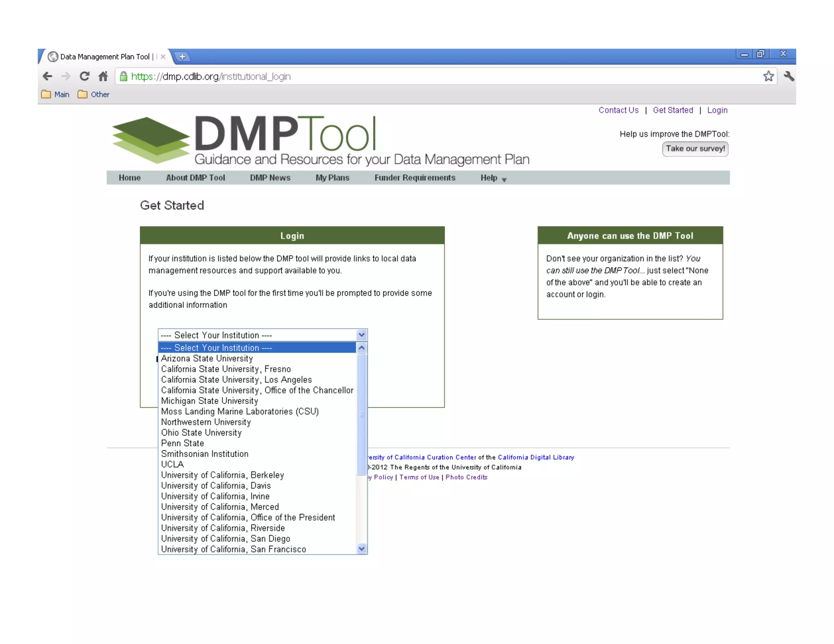Reload the page with refresh icon

84,76
